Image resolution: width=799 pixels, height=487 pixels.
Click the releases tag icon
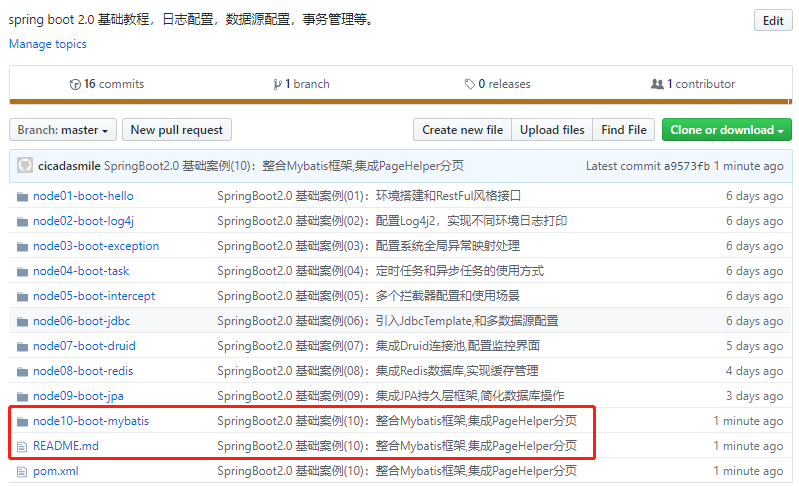coord(469,84)
